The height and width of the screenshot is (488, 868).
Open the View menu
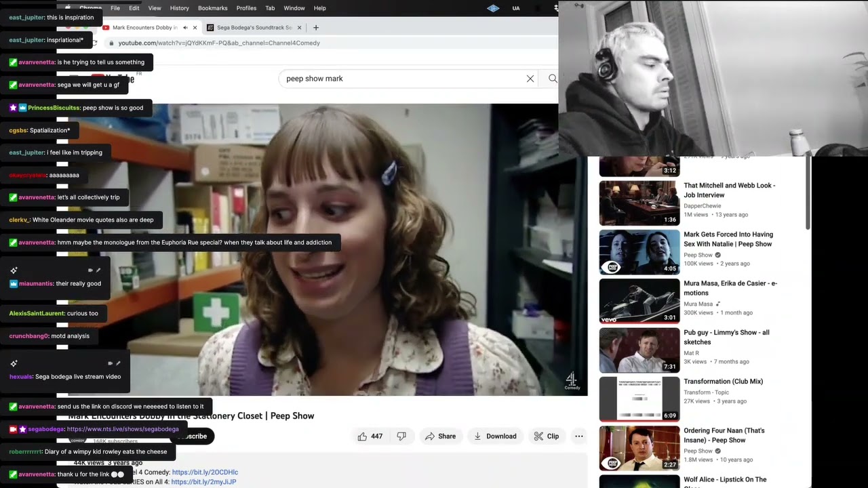click(155, 8)
